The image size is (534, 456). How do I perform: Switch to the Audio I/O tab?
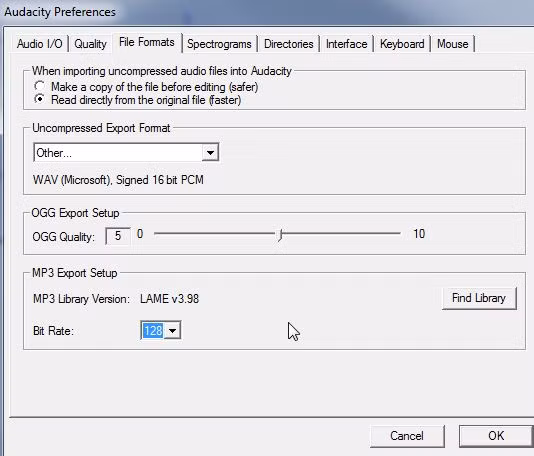40,44
